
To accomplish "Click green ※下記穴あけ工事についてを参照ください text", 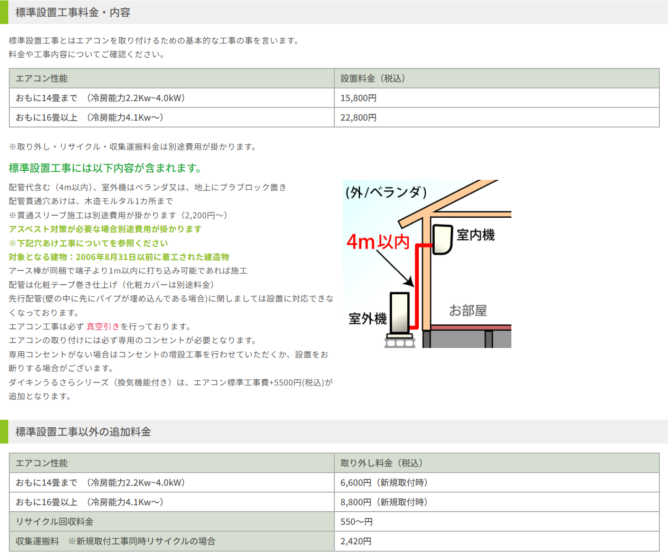I will pyautogui.click(x=74, y=243).
